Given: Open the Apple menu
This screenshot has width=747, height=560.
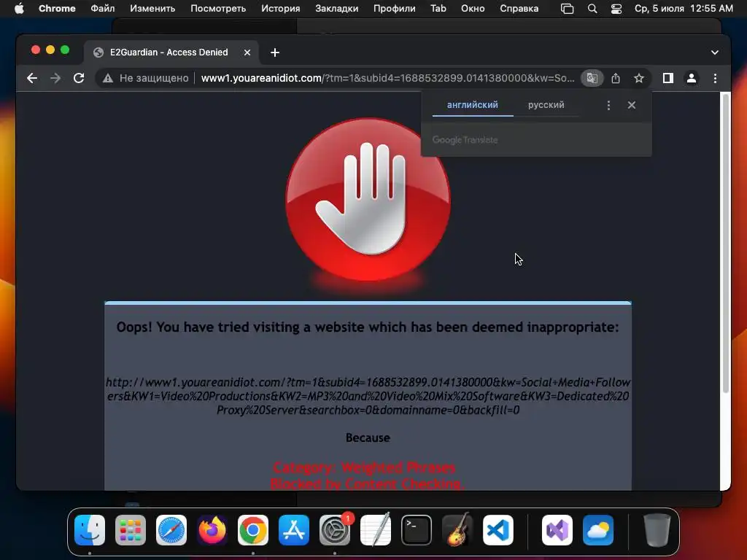Looking at the screenshot, I should [x=18, y=9].
